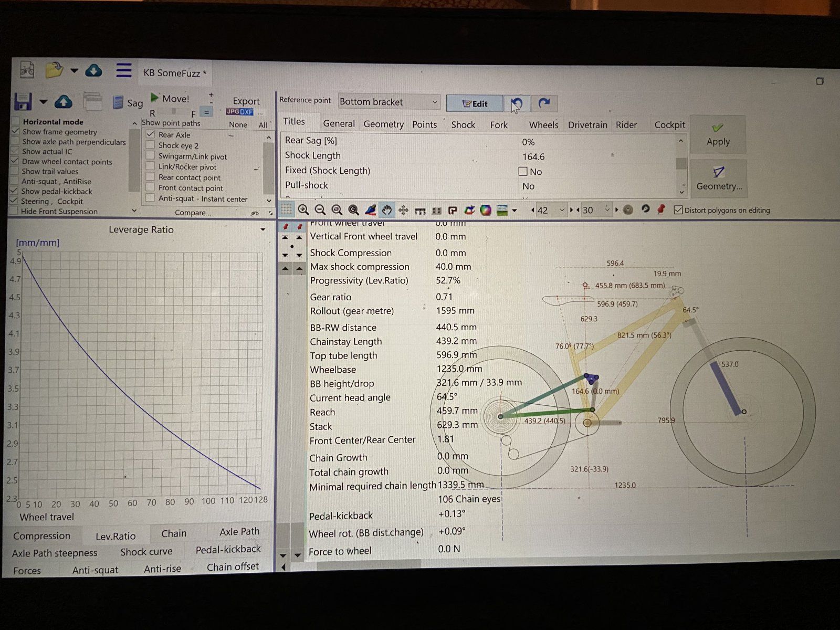Open the background image dropdown arrow
The image size is (840, 630).
pos(514,211)
